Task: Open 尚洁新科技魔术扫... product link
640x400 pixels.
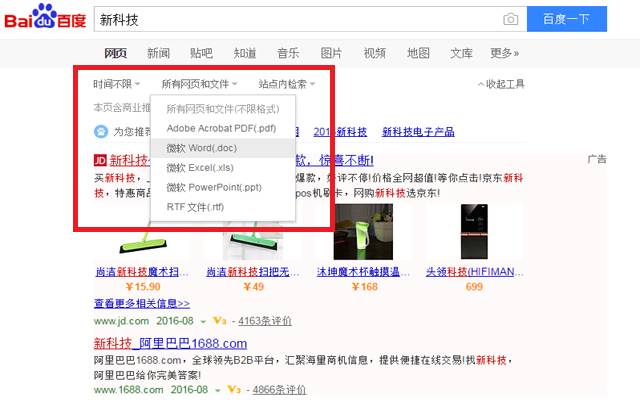Action: (142, 272)
